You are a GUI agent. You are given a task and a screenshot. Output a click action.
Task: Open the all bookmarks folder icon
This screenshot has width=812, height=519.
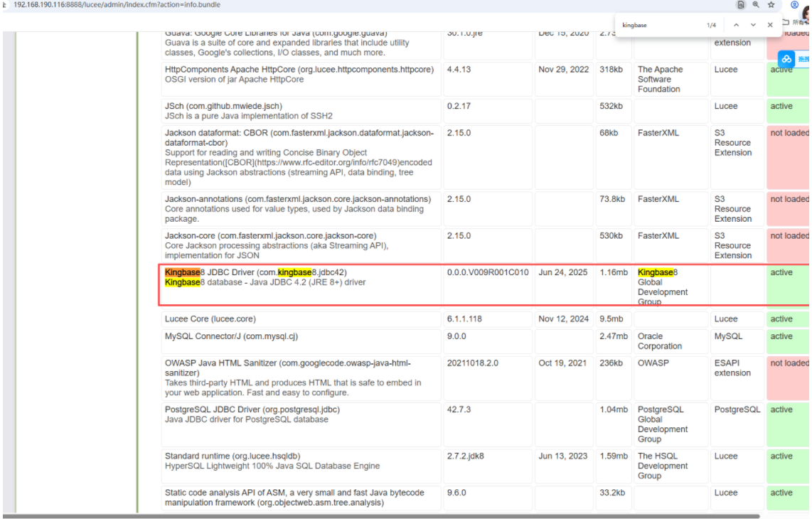[786, 22]
